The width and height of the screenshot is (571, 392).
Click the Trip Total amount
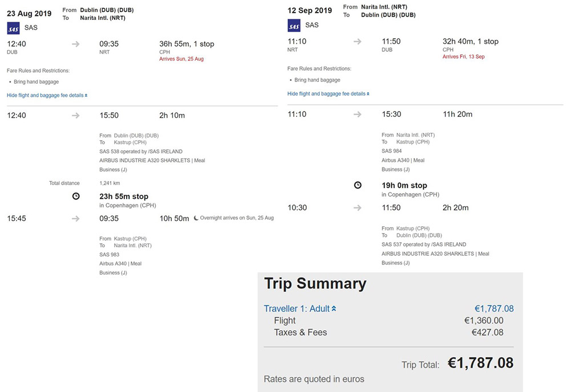tap(480, 363)
